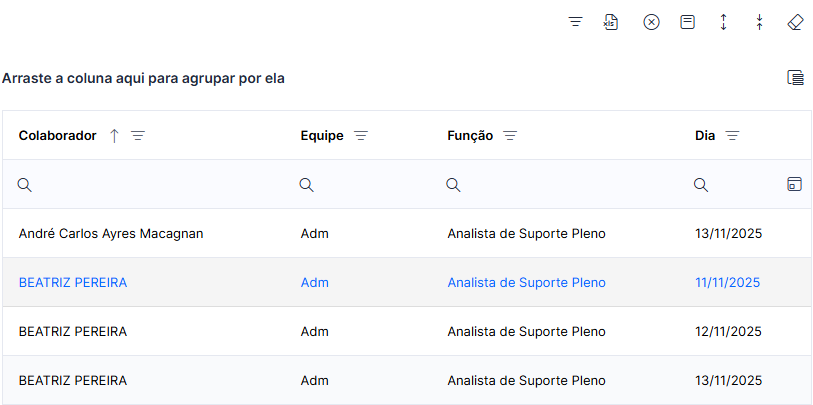813x405 pixels.
Task: Select the search operator icon under Equipe
Action: pos(306,185)
